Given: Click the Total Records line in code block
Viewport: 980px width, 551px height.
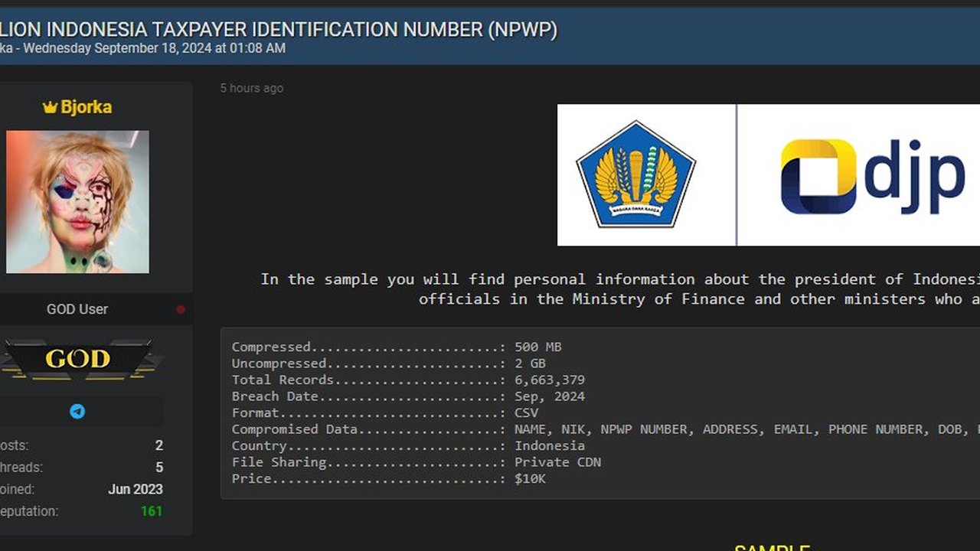Looking at the screenshot, I should pos(408,380).
